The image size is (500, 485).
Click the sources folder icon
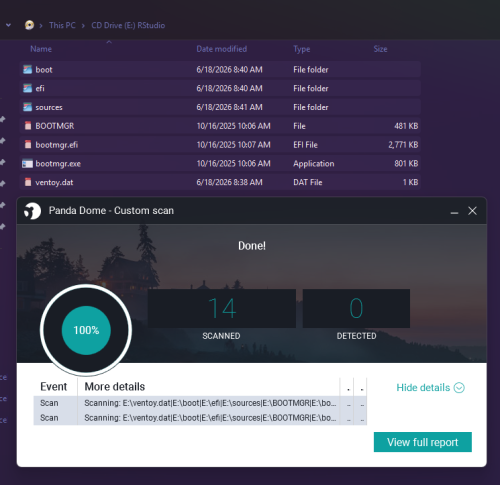[x=28, y=107]
